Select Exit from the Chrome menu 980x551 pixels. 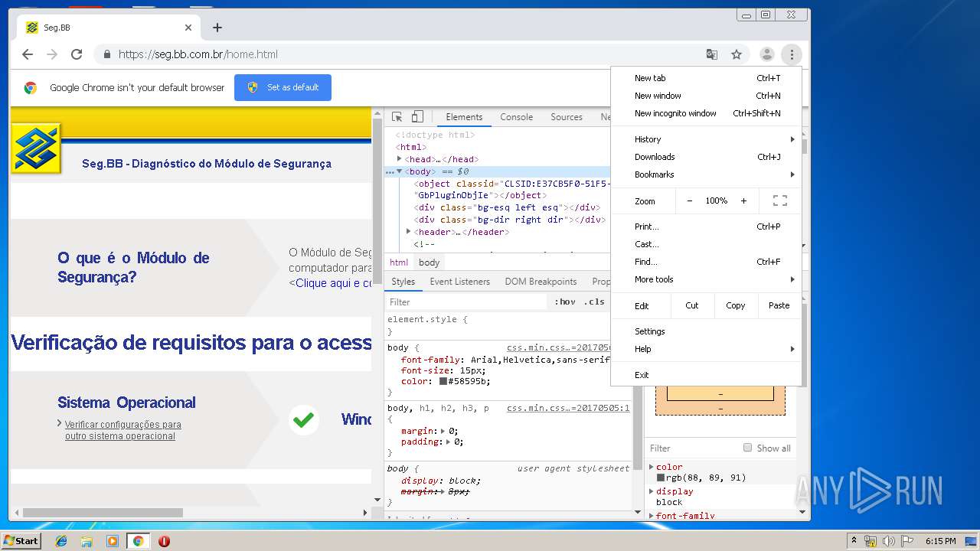click(x=706, y=375)
